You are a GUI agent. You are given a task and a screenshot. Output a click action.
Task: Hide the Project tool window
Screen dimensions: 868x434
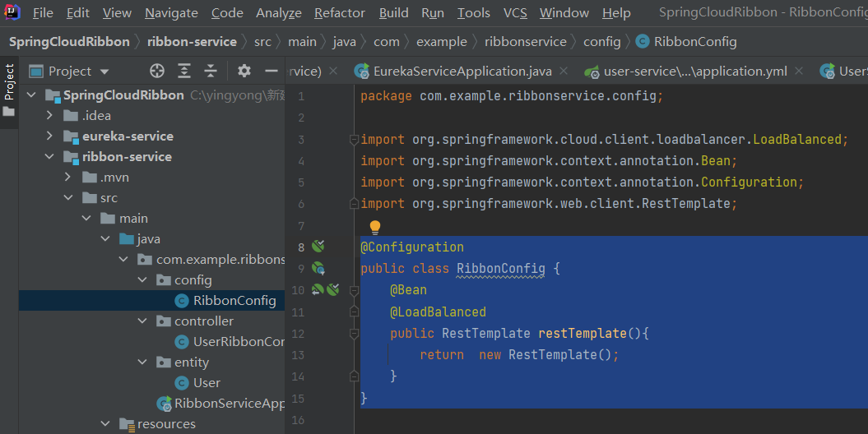[271, 72]
